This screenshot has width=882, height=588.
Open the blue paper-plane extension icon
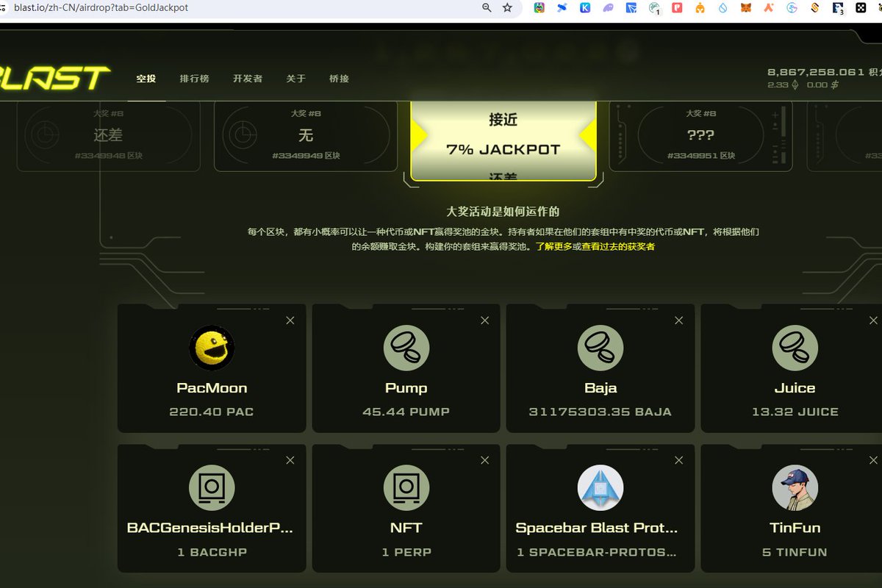tap(631, 8)
